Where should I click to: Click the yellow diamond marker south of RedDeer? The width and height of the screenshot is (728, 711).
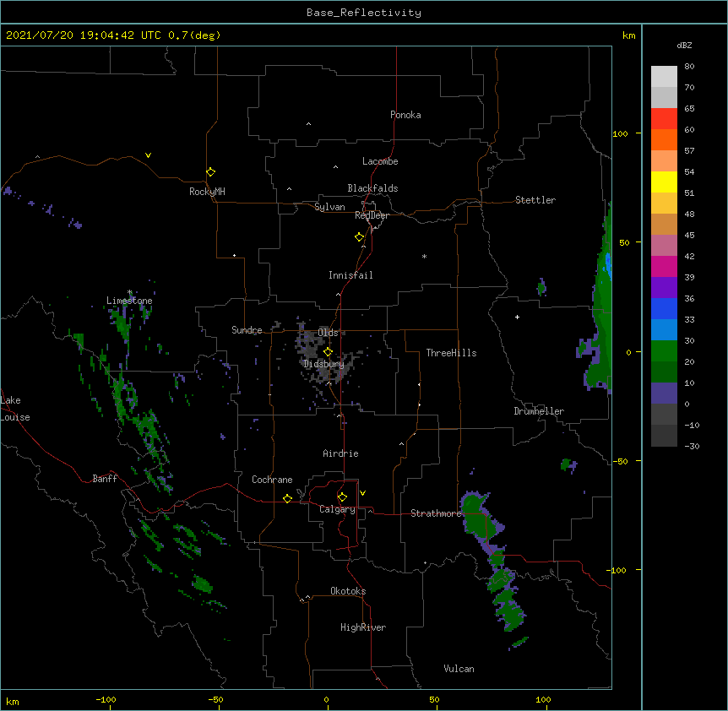[x=360, y=237]
